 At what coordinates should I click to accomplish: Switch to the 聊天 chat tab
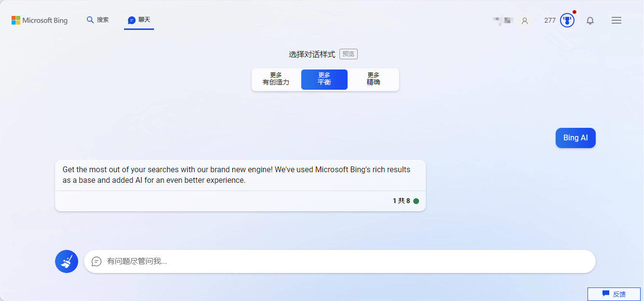point(139,20)
